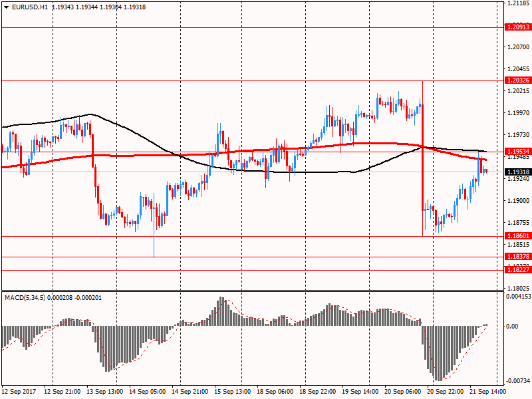Click the 18 Sep 22:00 time label
This screenshot has height=399, width=532.
pyautogui.click(x=318, y=392)
